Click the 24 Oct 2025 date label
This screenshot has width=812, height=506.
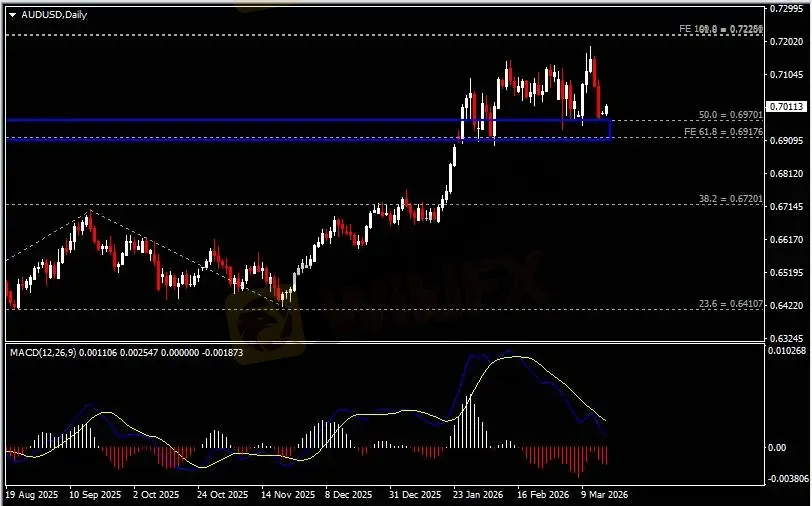click(223, 495)
